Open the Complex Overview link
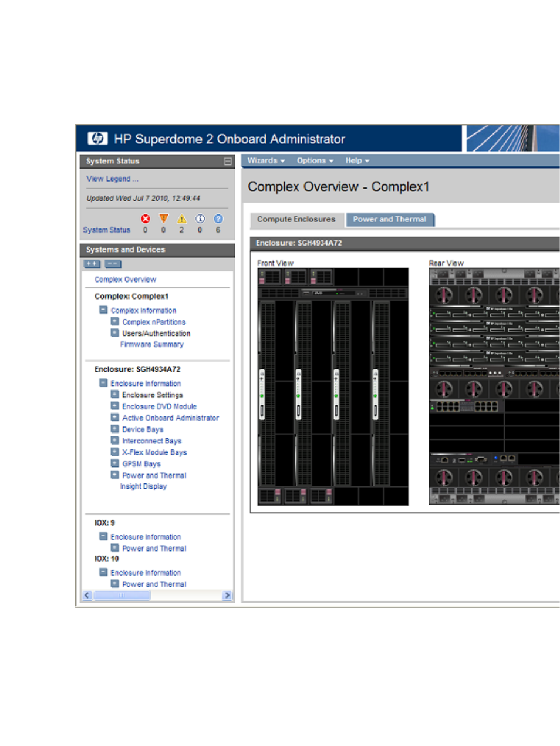Viewport: 560px width, 746px height. pos(125,280)
